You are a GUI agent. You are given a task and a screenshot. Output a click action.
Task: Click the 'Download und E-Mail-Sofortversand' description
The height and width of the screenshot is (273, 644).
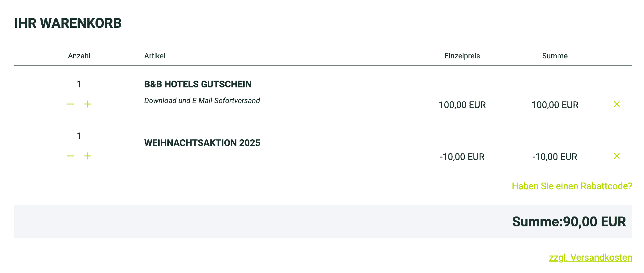click(202, 101)
